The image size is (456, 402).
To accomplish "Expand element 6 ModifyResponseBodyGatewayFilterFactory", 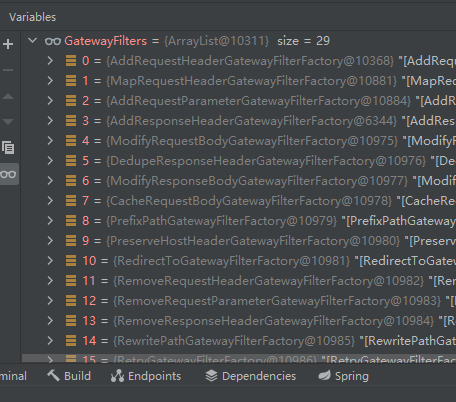I will pyautogui.click(x=50, y=181).
